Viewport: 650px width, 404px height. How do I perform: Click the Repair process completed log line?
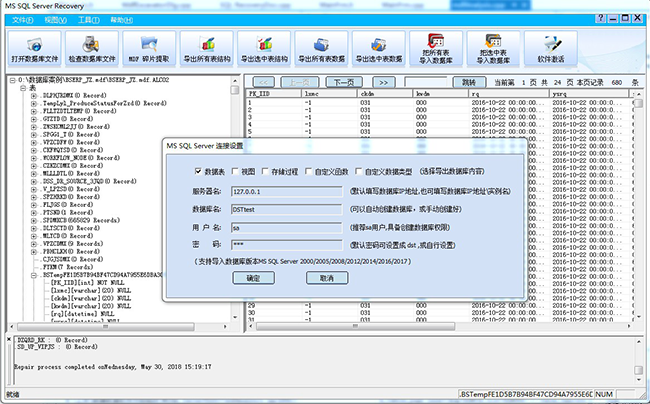(113, 367)
